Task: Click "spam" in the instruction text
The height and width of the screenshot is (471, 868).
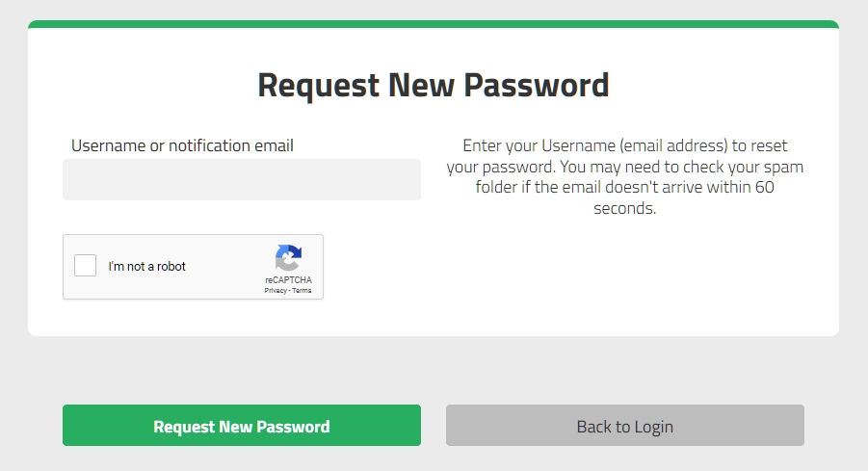Action: coord(783,168)
